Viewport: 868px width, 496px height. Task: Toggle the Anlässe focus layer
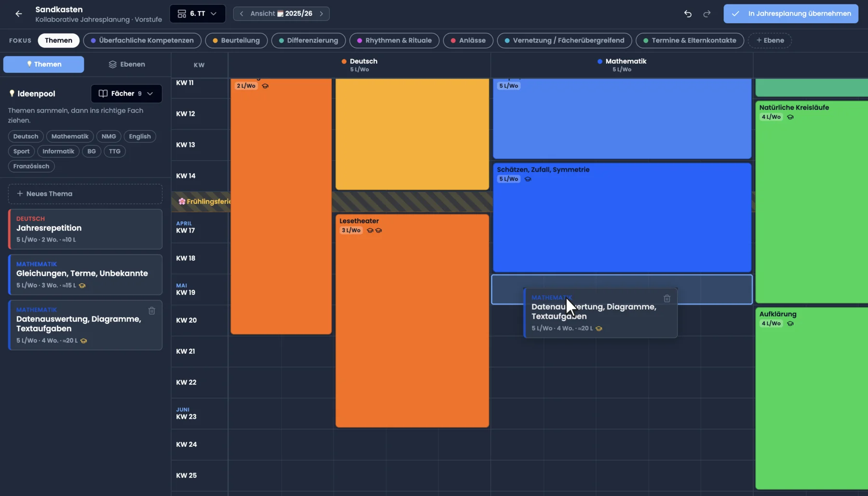coord(468,41)
